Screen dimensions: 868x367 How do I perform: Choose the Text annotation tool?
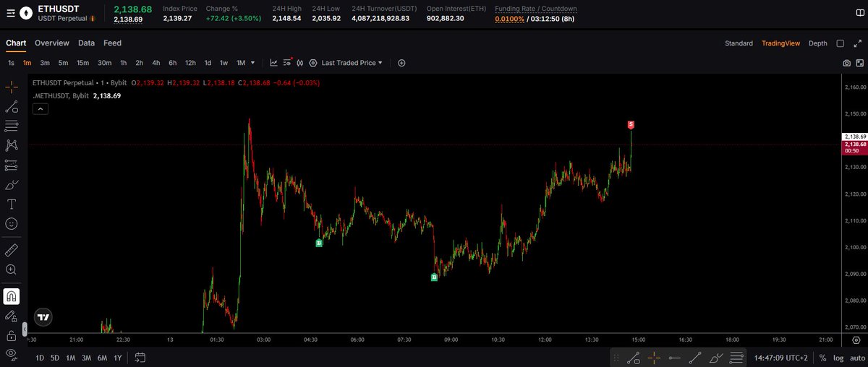pos(12,204)
